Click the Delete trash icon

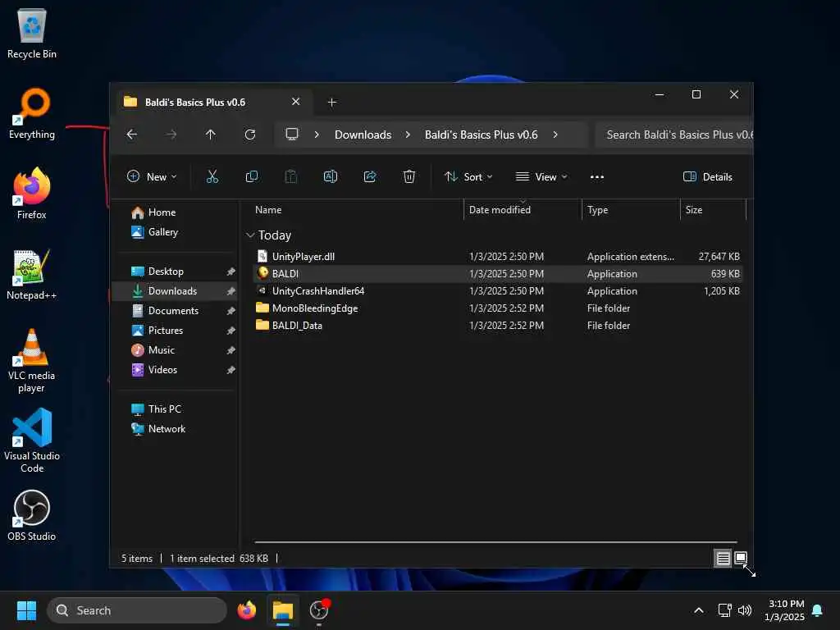[x=409, y=177]
